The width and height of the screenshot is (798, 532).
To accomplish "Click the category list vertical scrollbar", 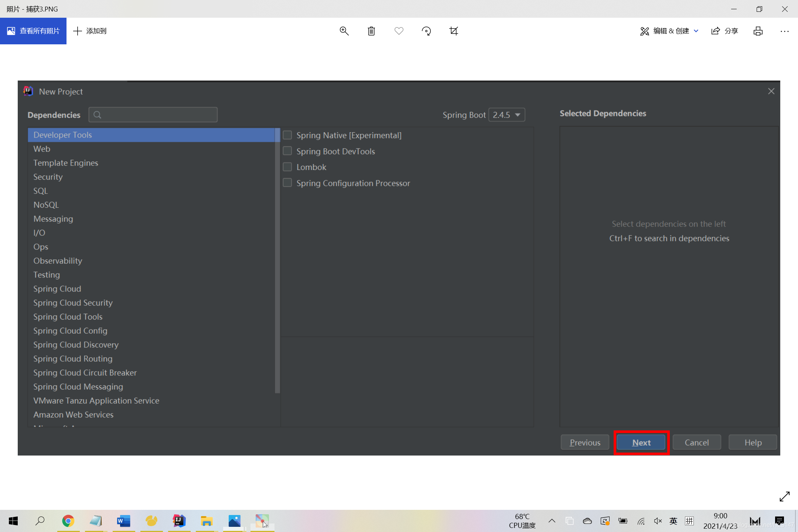I will click(277, 260).
